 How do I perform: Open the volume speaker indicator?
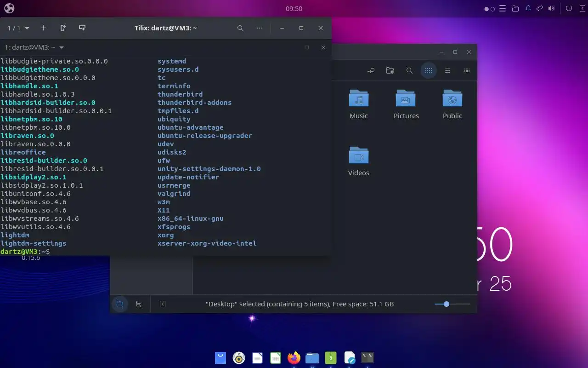click(551, 8)
